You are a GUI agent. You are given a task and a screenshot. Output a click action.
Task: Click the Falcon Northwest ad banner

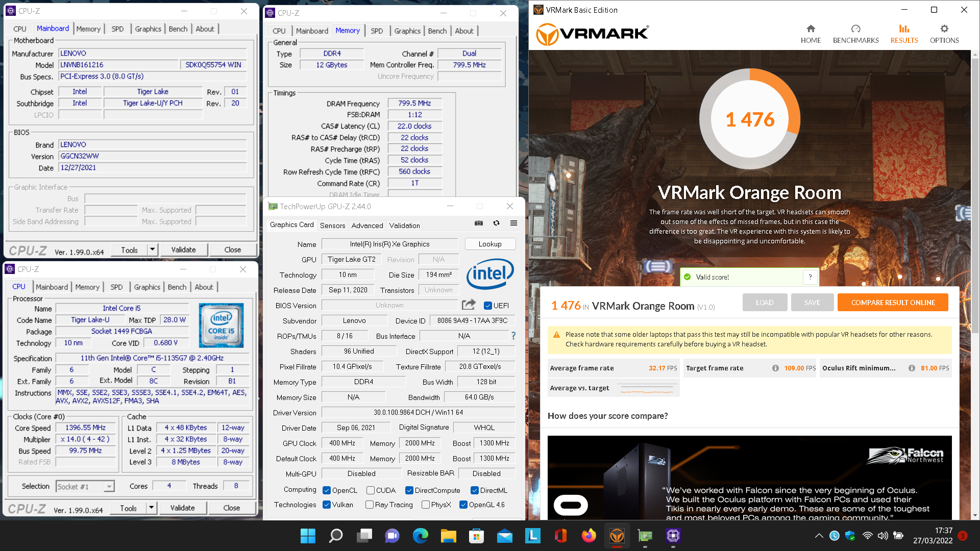[749, 478]
